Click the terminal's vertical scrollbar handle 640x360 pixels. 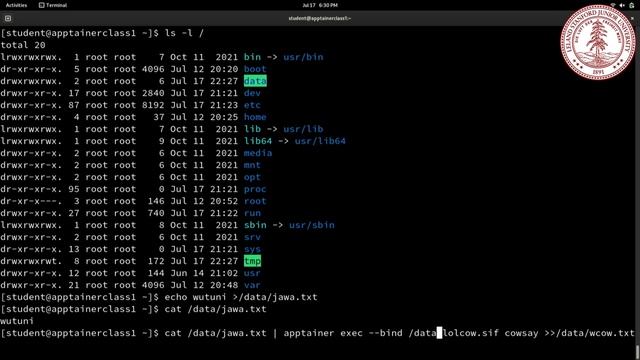pos(638,352)
